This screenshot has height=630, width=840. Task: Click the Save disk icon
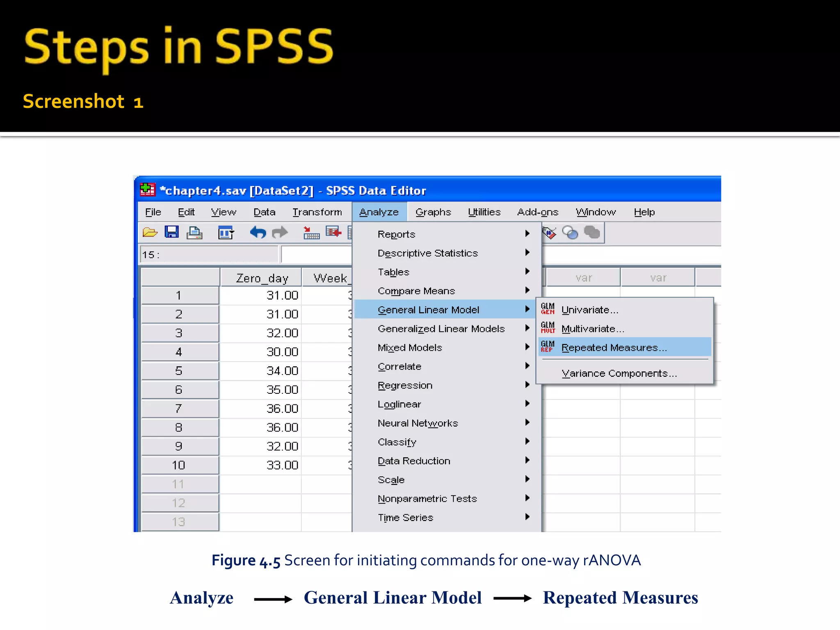(172, 232)
